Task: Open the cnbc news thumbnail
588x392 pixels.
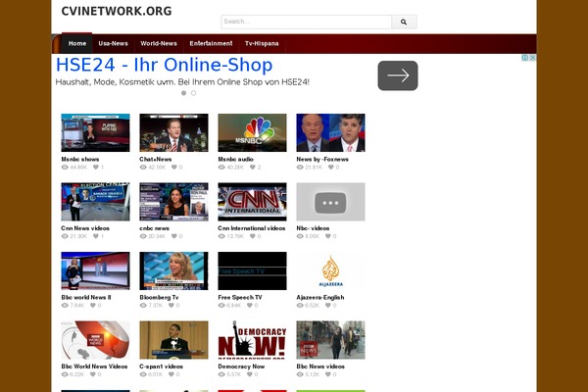Action: point(174,202)
